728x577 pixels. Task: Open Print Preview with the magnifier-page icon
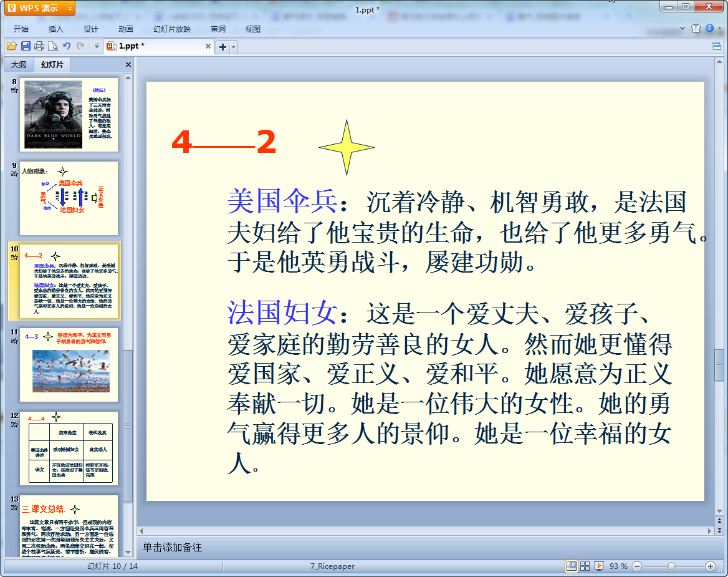point(53,46)
